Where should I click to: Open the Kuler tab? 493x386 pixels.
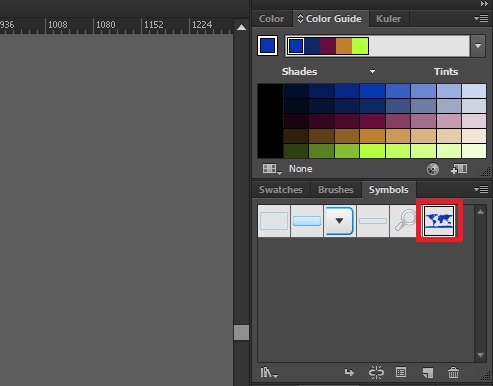[x=388, y=19]
